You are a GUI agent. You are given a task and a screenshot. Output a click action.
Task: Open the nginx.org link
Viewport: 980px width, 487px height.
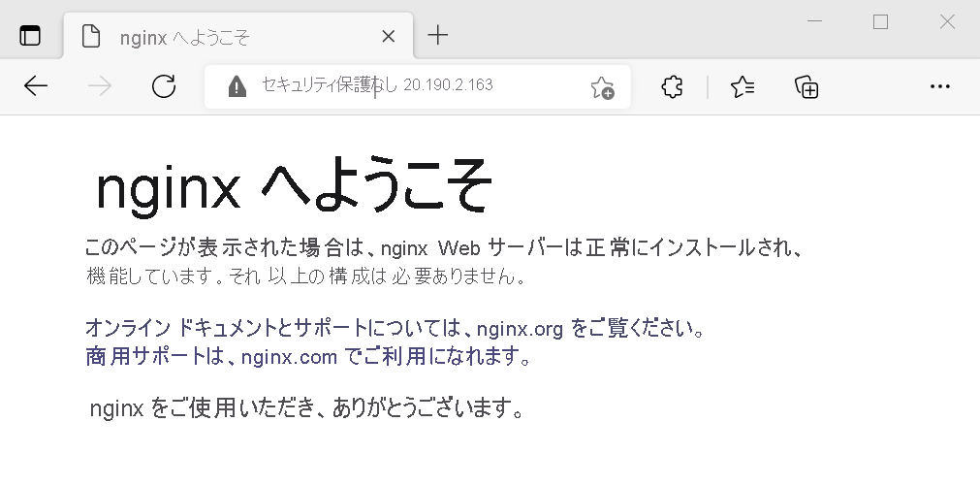pos(520,328)
